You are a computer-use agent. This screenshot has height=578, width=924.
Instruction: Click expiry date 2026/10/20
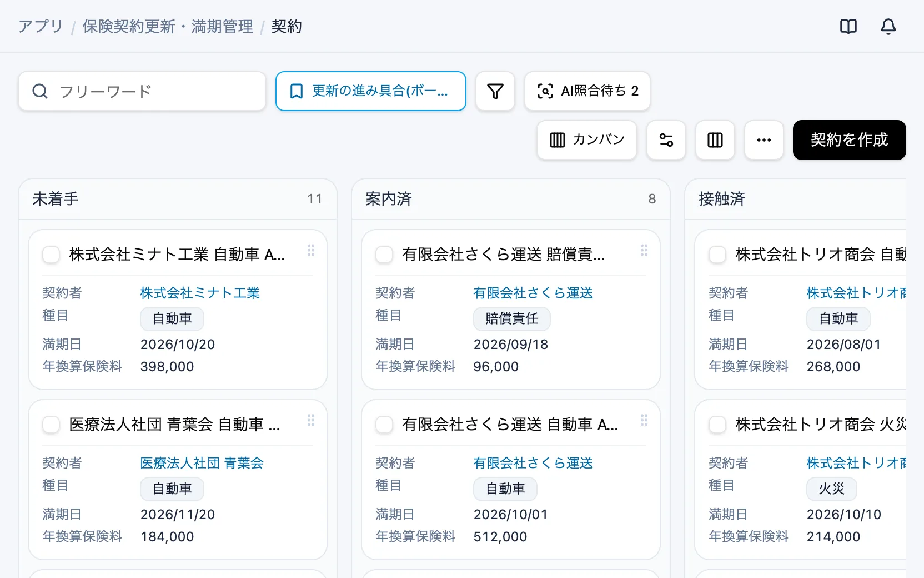(x=178, y=345)
